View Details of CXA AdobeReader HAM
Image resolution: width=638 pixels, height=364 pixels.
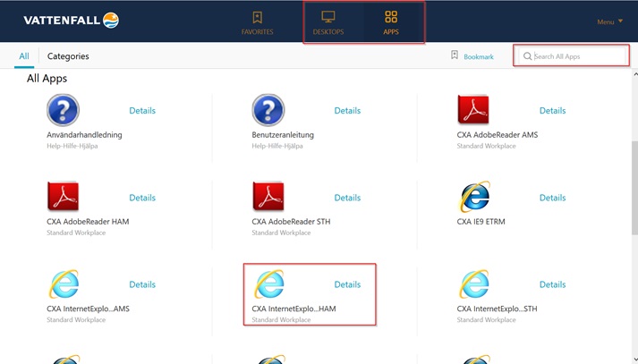point(142,198)
